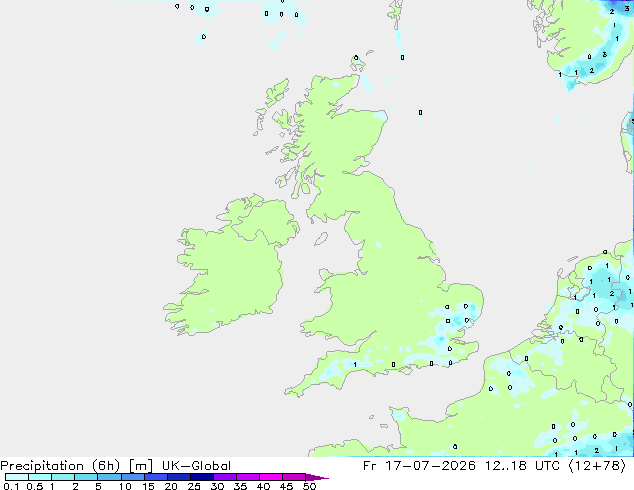Click the '0.5' legend scale label
Viewport: 634px width, 490px height.
35,486
